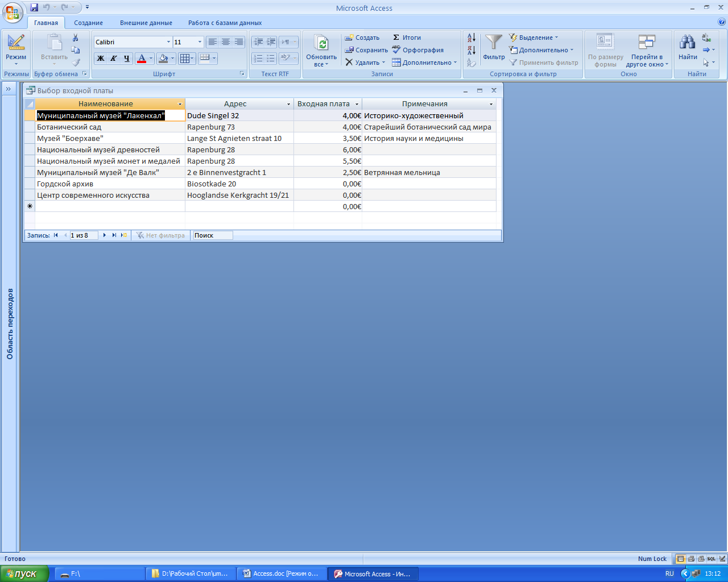728x582 pixels.
Task: Open Перейти в другое окно
Action: coord(647,50)
